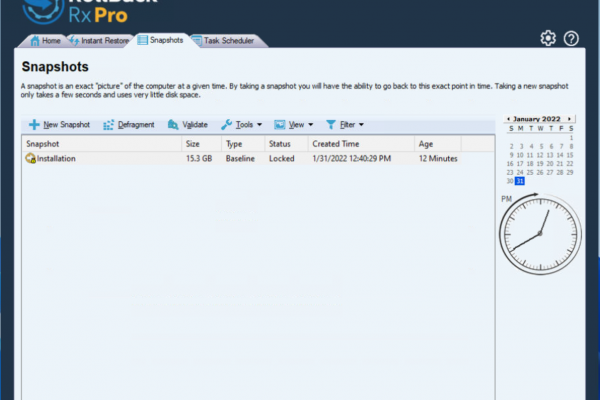This screenshot has height=400, width=600.
Task: Sort by the Snapshot column header
Action: (x=101, y=144)
